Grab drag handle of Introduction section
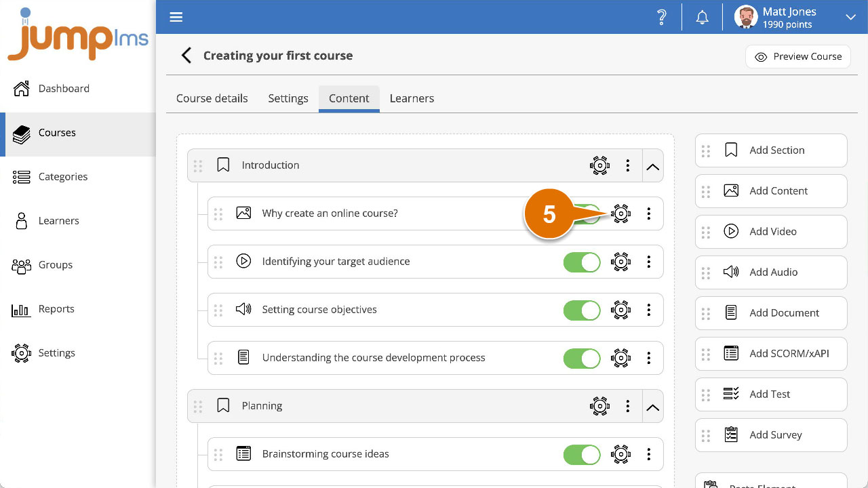This screenshot has height=488, width=868. [x=198, y=166]
